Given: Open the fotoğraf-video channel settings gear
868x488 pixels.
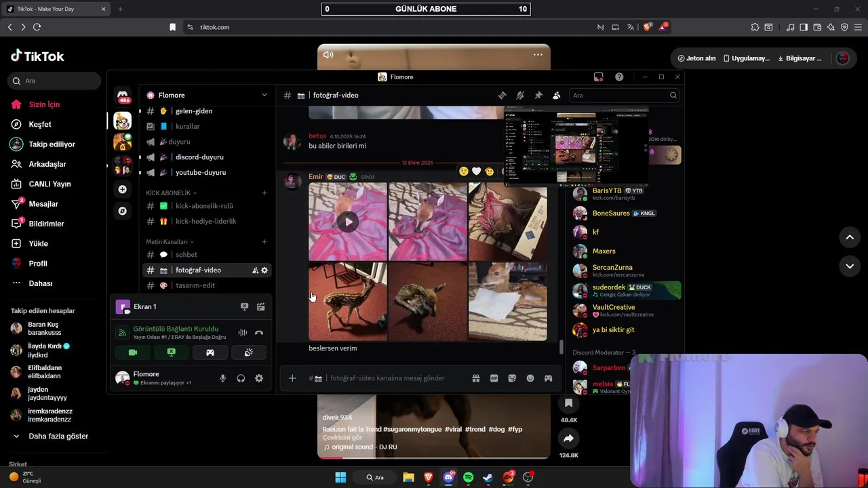Looking at the screenshot, I should tap(264, 270).
